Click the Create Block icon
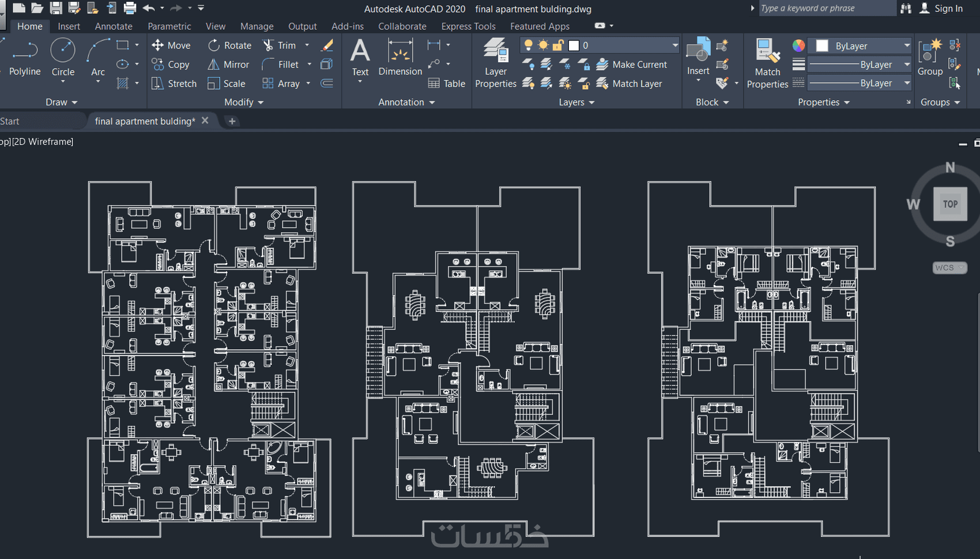Screen dimensions: 980x559 pos(722,46)
